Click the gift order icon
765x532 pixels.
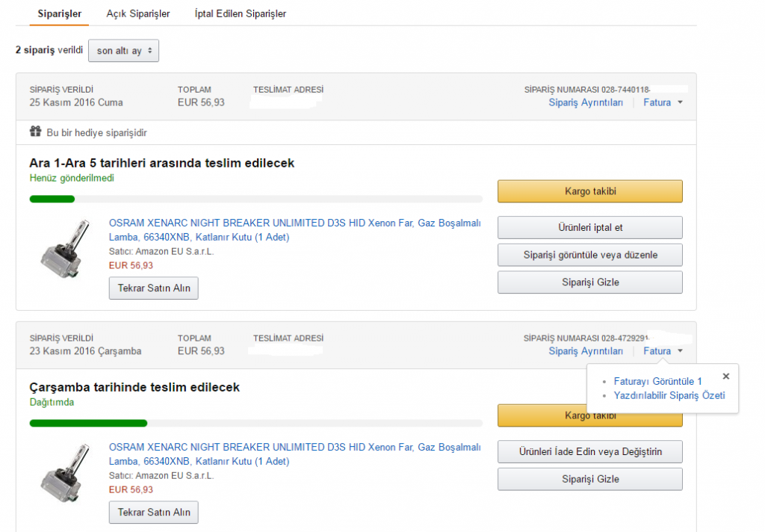35,132
